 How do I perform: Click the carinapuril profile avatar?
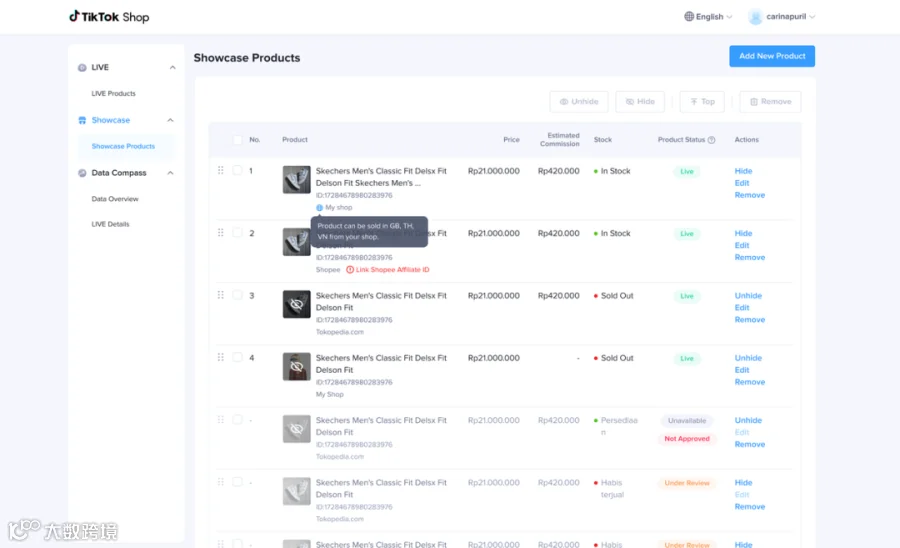pyautogui.click(x=755, y=17)
